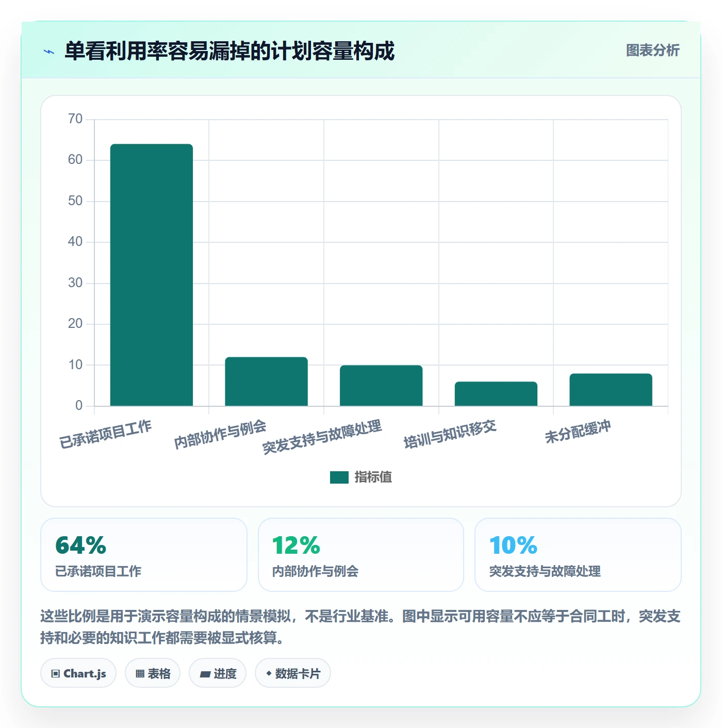Click the lightning icon beside the title
Image resolution: width=722 pixels, height=728 pixels.
49,52
